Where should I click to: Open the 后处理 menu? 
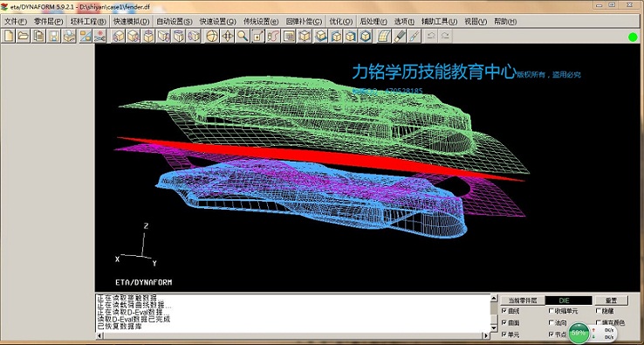point(373,21)
